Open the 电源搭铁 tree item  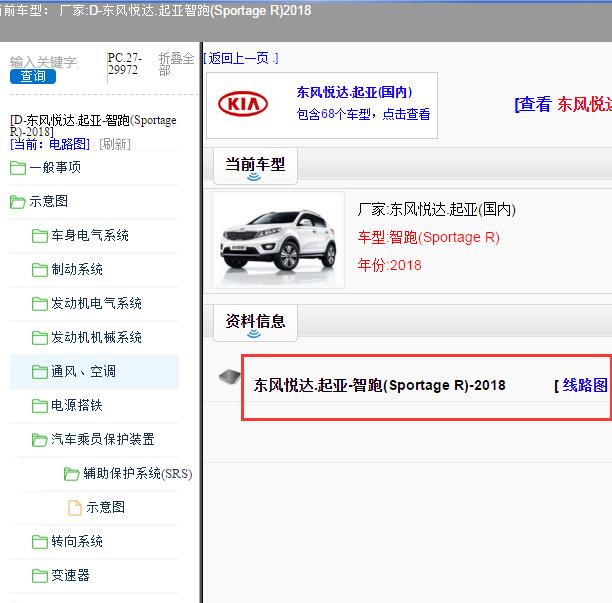(x=77, y=405)
